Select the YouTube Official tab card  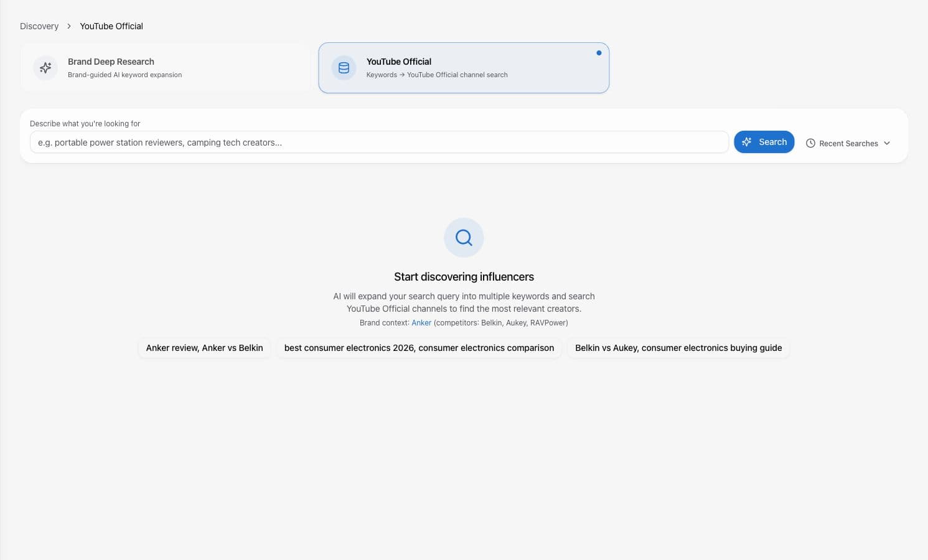pyautogui.click(x=464, y=68)
